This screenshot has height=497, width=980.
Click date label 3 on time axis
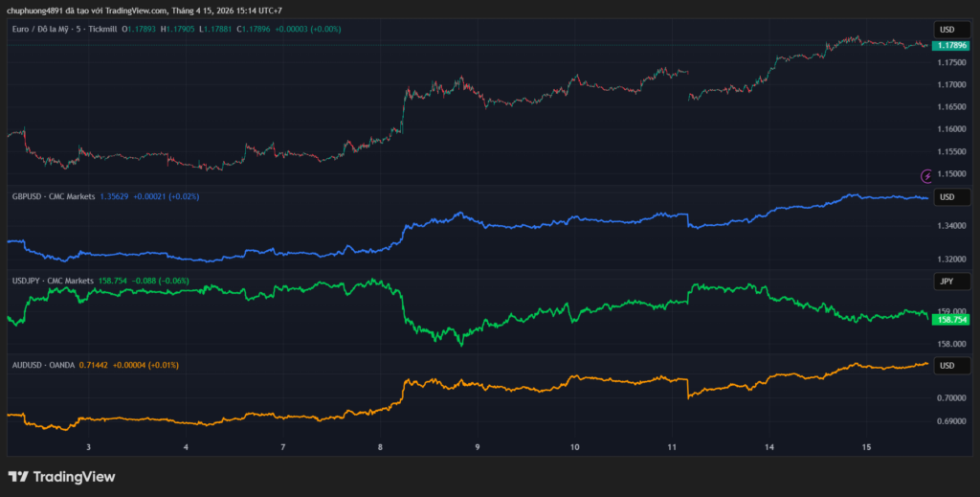88,446
